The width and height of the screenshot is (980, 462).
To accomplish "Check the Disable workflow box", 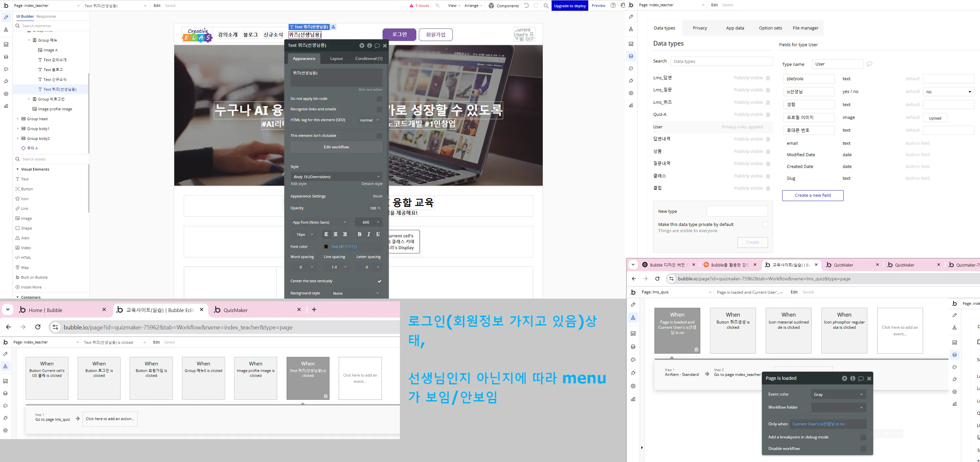I will tap(863, 449).
